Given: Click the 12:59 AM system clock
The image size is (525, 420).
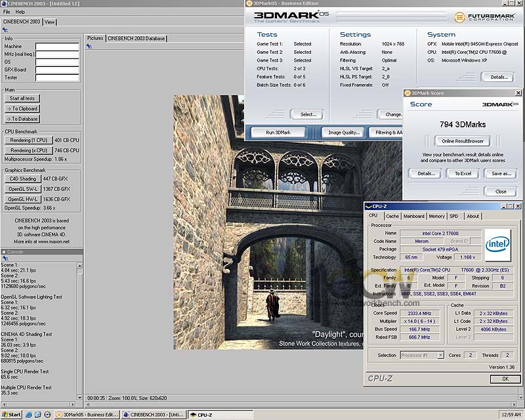Looking at the screenshot, I should [511, 415].
